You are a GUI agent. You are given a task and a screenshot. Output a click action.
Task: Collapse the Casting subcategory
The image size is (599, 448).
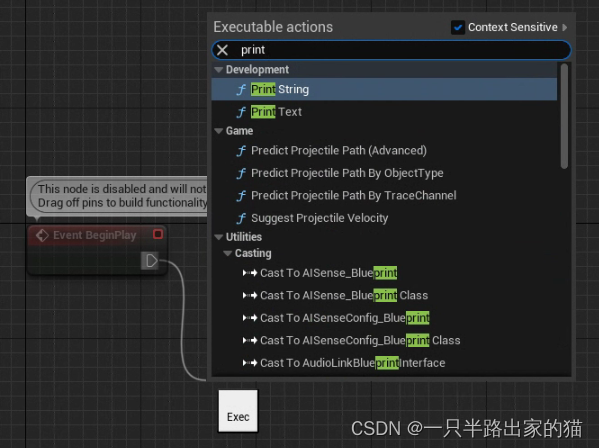[228, 254]
